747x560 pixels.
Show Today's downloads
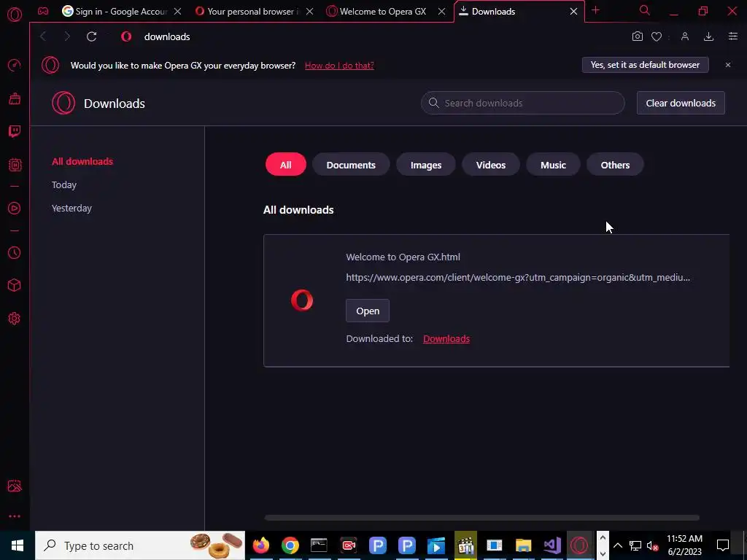tap(64, 184)
